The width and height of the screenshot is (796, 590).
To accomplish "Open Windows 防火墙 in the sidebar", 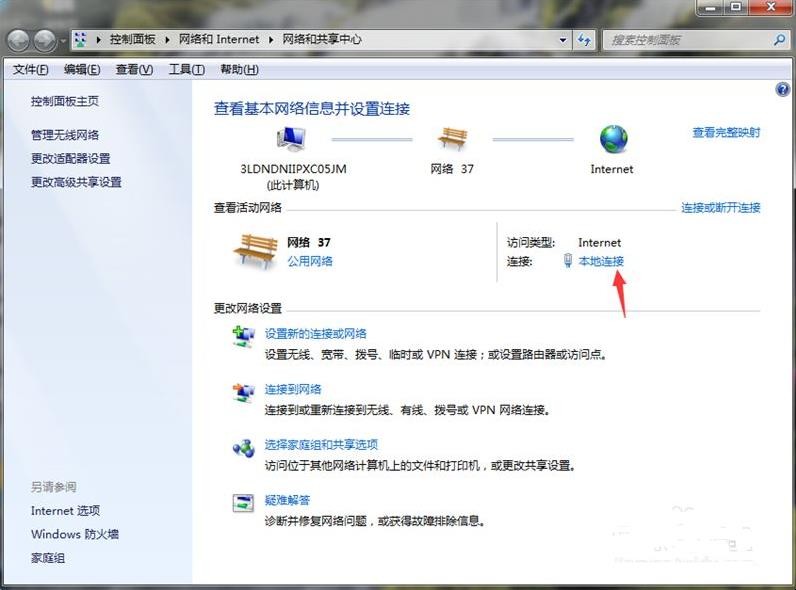I will [x=75, y=534].
